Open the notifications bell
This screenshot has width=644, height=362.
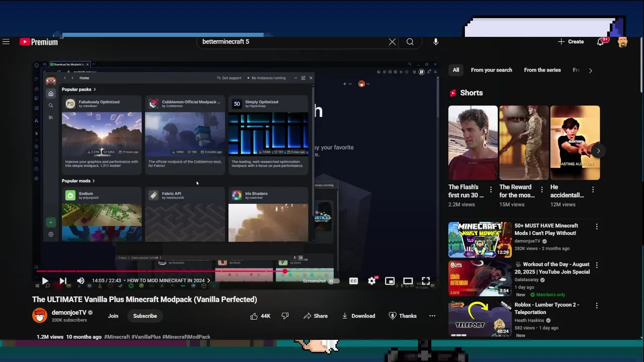pos(600,42)
